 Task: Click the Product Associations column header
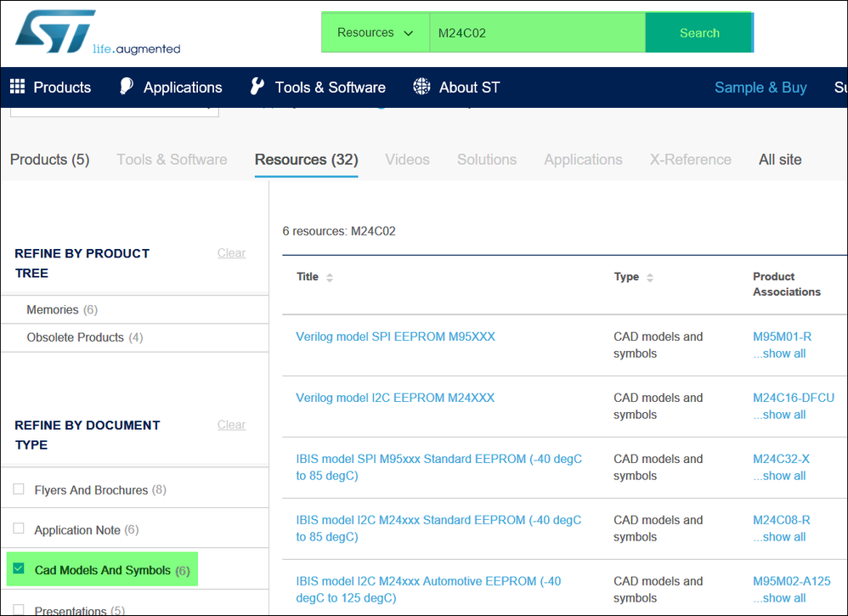[x=786, y=284]
